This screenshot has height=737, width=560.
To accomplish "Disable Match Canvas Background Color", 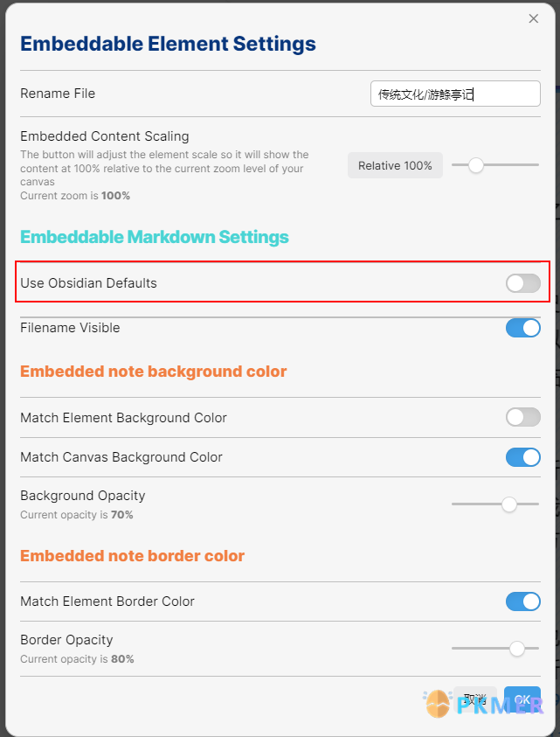I will [523, 457].
